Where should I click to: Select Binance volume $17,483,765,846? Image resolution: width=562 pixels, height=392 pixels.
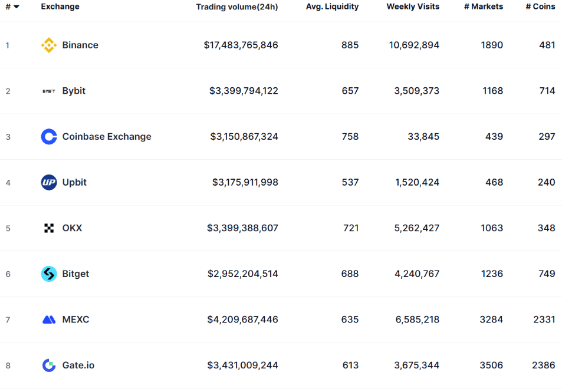tap(241, 45)
